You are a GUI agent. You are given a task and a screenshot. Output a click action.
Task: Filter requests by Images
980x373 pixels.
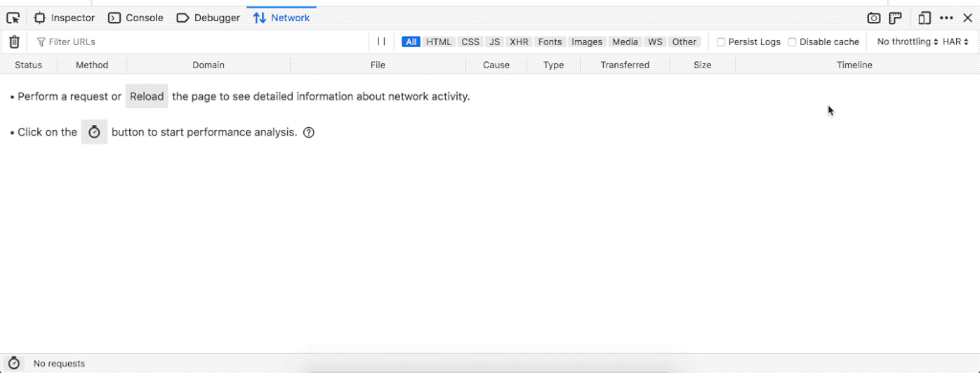(x=587, y=42)
